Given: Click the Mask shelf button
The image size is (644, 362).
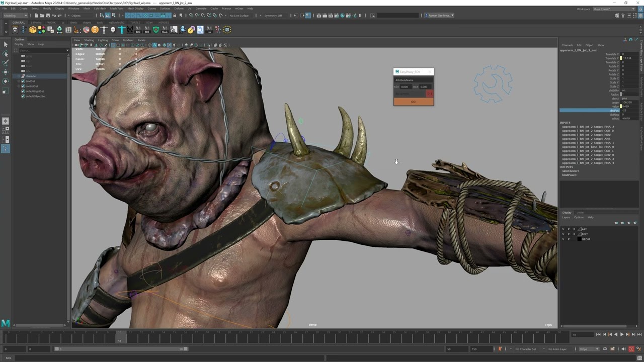Looking at the screenshot, I should tap(165, 30).
